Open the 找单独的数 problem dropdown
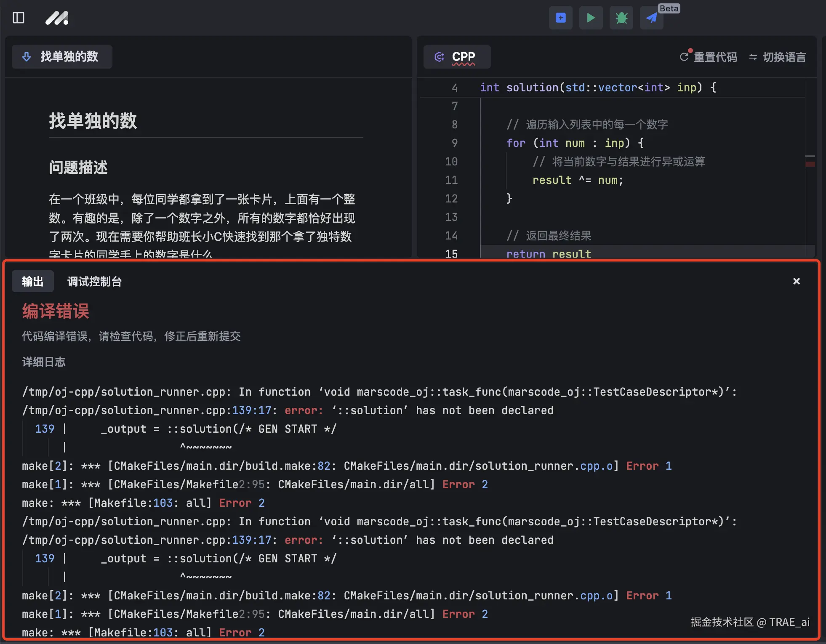Image resolution: width=826 pixels, height=644 pixels. pyautogui.click(x=62, y=57)
